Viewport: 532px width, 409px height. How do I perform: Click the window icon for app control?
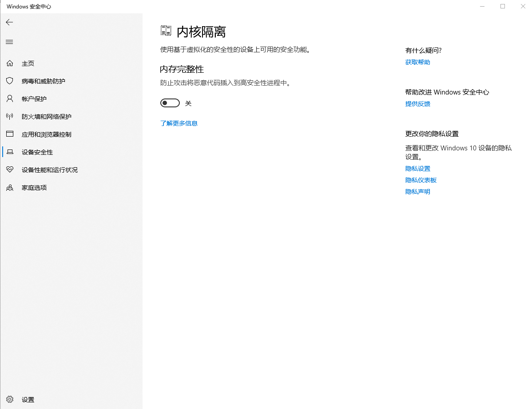[x=10, y=134]
